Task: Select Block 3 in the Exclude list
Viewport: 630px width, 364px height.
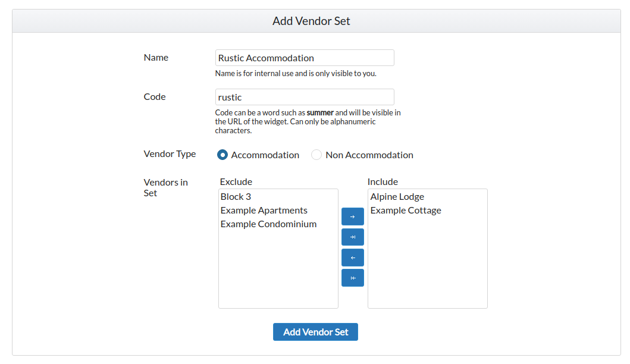Action: 236,197
